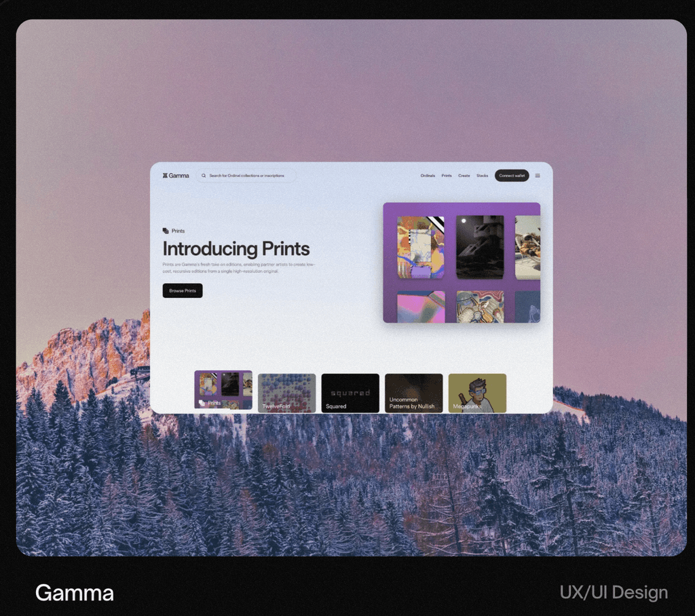Select the Prints carousel thumbnail
The height and width of the screenshot is (616, 695).
point(223,390)
